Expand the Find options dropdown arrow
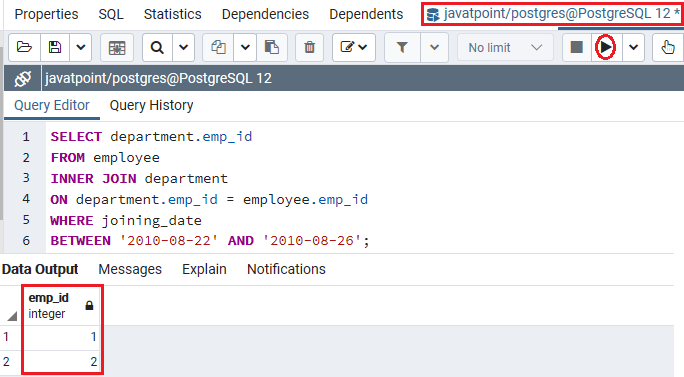684x377 pixels. (x=184, y=47)
